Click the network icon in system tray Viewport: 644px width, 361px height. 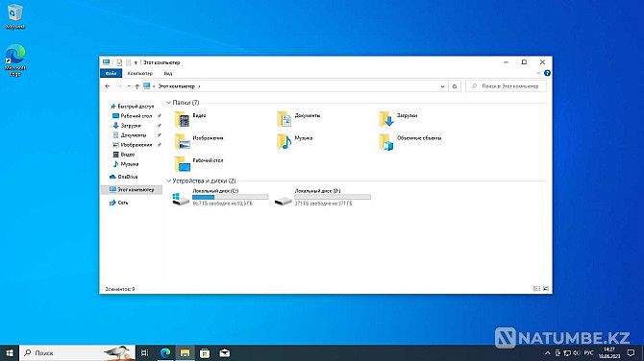(567, 352)
